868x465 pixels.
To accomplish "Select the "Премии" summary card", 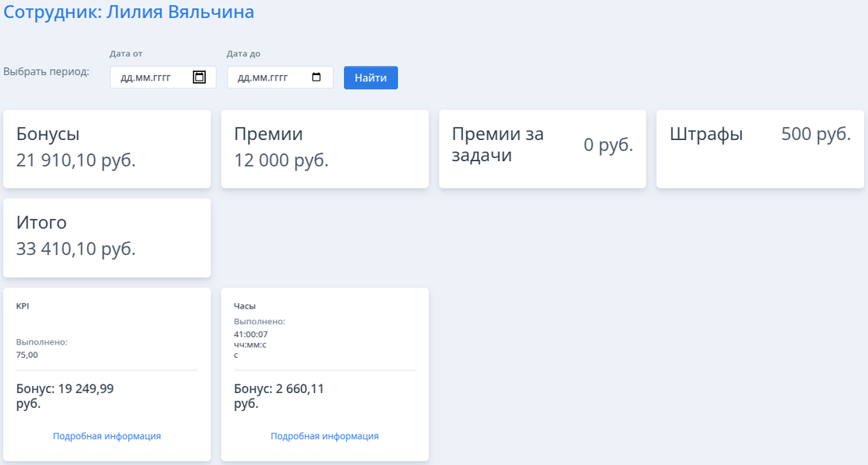I will click(325, 148).
